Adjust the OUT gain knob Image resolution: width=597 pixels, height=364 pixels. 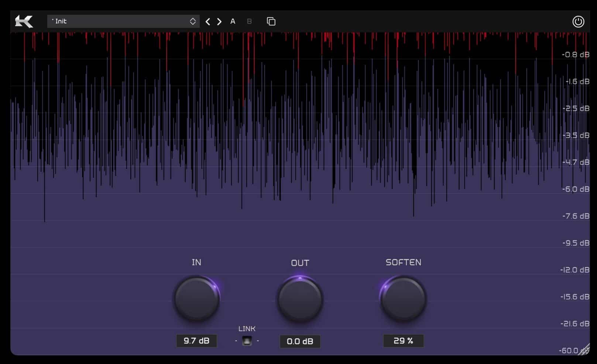point(300,299)
